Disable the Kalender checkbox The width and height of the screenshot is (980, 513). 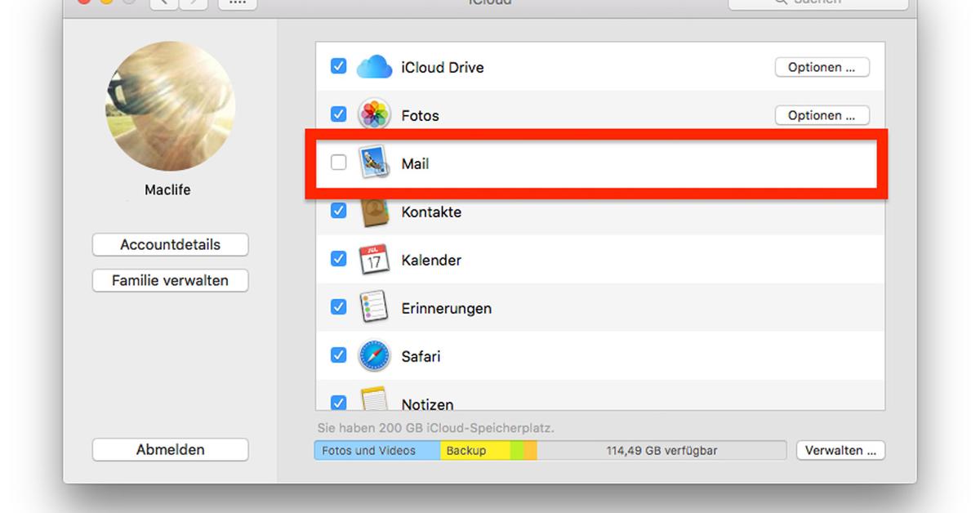tap(338, 259)
